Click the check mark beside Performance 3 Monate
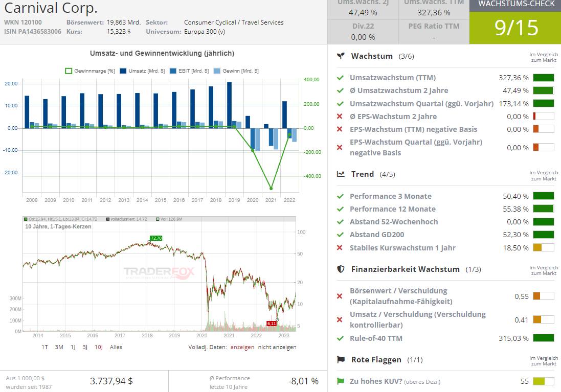The width and height of the screenshot is (561, 392). click(340, 196)
